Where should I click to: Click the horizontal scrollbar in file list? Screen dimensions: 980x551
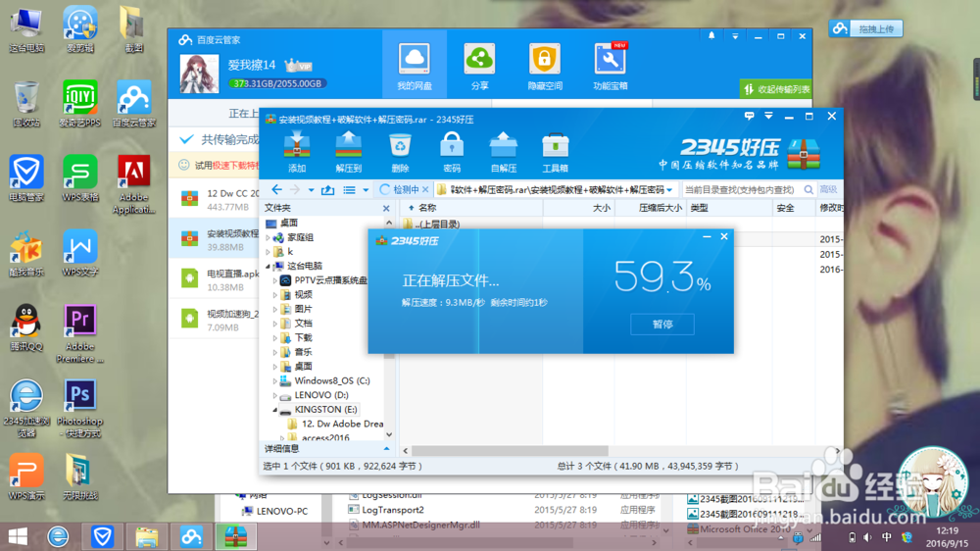click(510, 450)
